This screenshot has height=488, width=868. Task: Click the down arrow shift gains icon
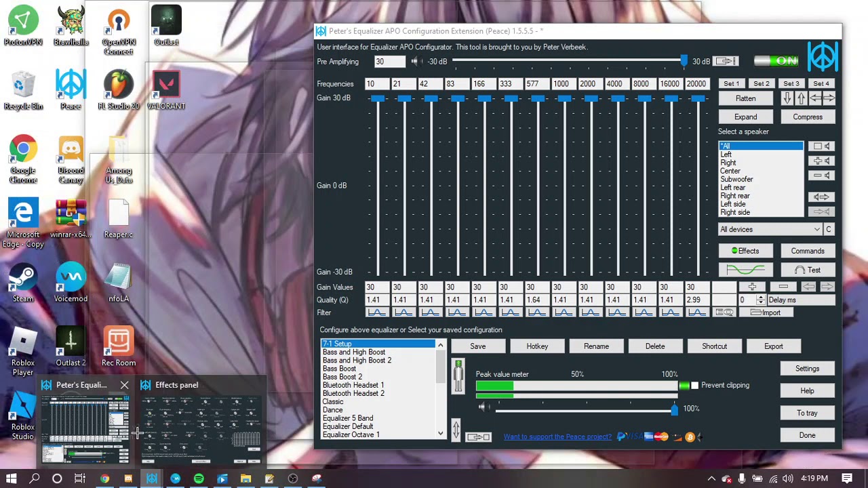(x=787, y=99)
